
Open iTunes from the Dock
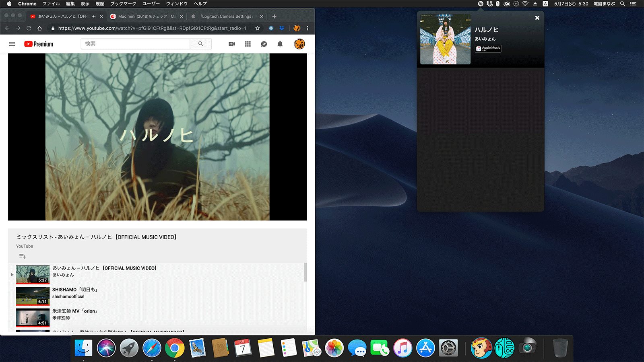click(x=402, y=348)
